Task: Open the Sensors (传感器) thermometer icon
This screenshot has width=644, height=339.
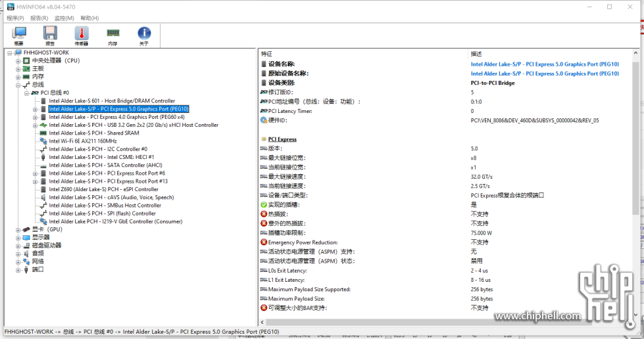Action: click(82, 35)
